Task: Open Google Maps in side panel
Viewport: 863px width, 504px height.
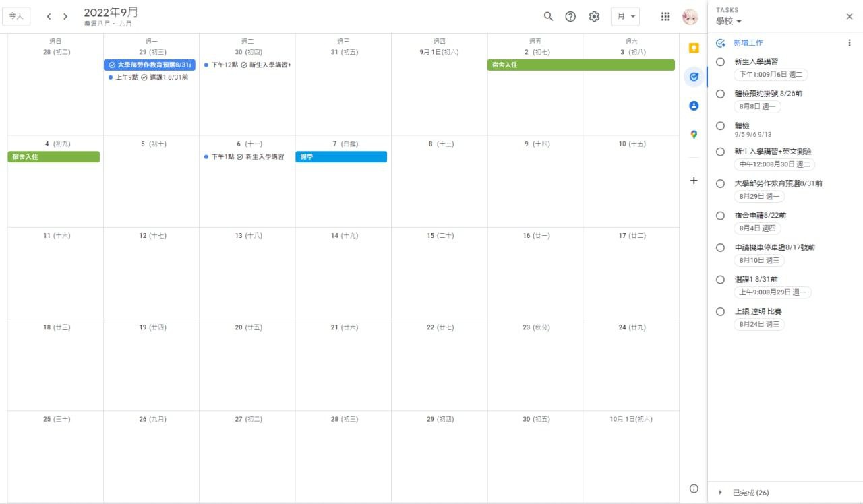Action: pyautogui.click(x=693, y=135)
